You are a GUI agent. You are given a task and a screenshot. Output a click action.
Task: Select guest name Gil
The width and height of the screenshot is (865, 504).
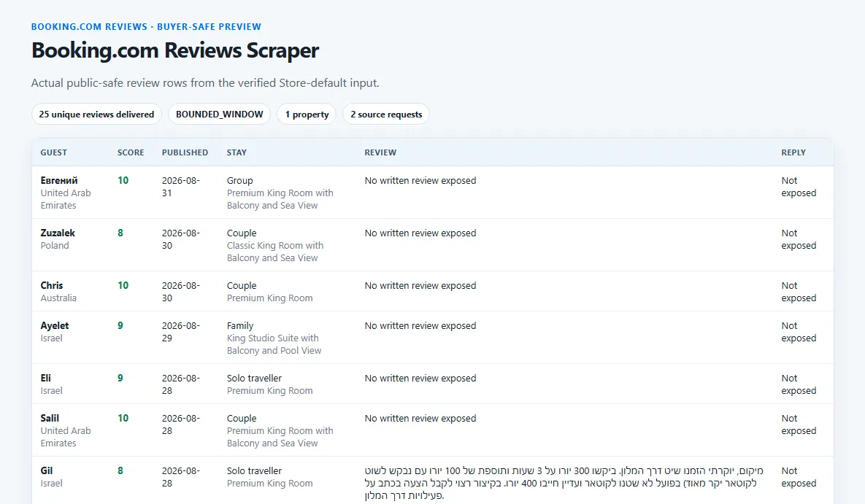46,470
